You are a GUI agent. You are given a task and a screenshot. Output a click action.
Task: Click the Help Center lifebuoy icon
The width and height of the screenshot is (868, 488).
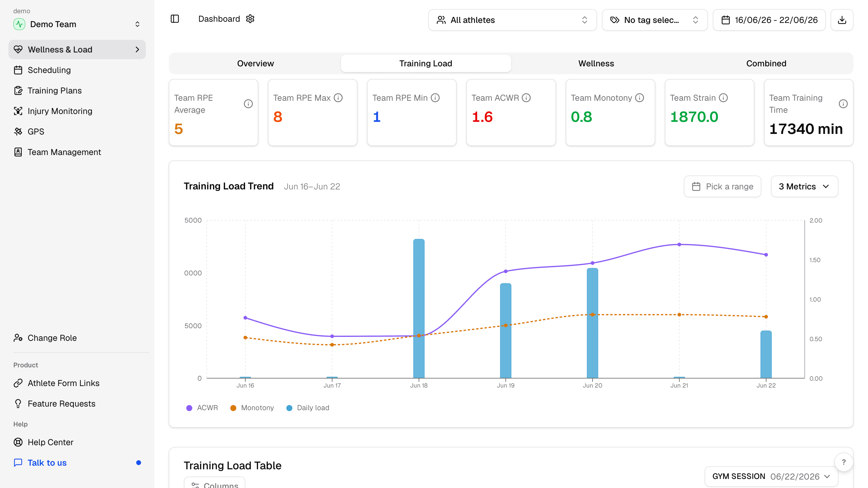click(x=18, y=442)
